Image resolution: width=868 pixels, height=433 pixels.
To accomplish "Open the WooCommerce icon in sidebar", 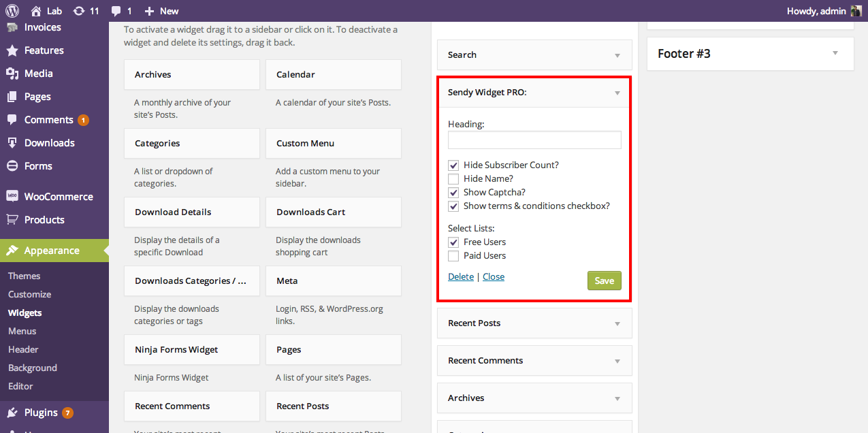I will point(12,196).
